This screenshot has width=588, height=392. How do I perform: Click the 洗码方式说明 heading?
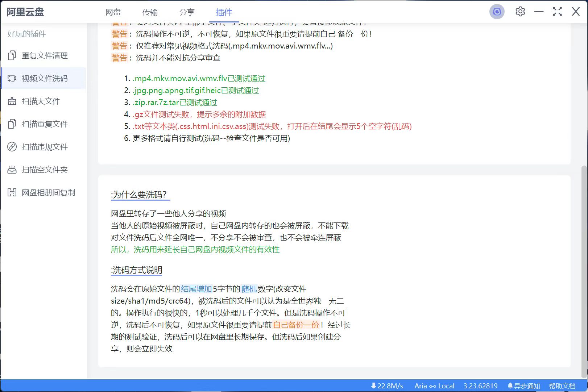point(137,270)
